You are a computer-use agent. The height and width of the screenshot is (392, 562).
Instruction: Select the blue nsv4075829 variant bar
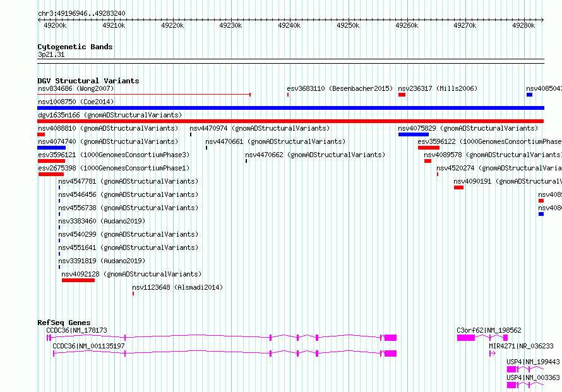coord(413,134)
